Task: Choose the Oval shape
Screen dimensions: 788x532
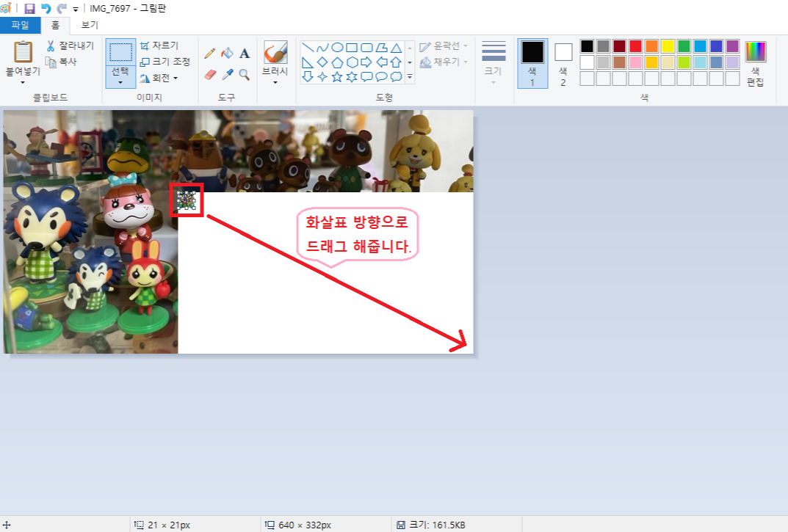Action: pyautogui.click(x=337, y=48)
